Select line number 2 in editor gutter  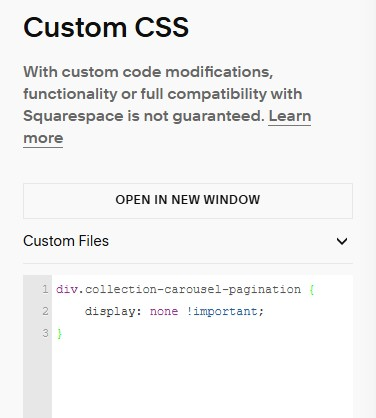click(x=45, y=311)
